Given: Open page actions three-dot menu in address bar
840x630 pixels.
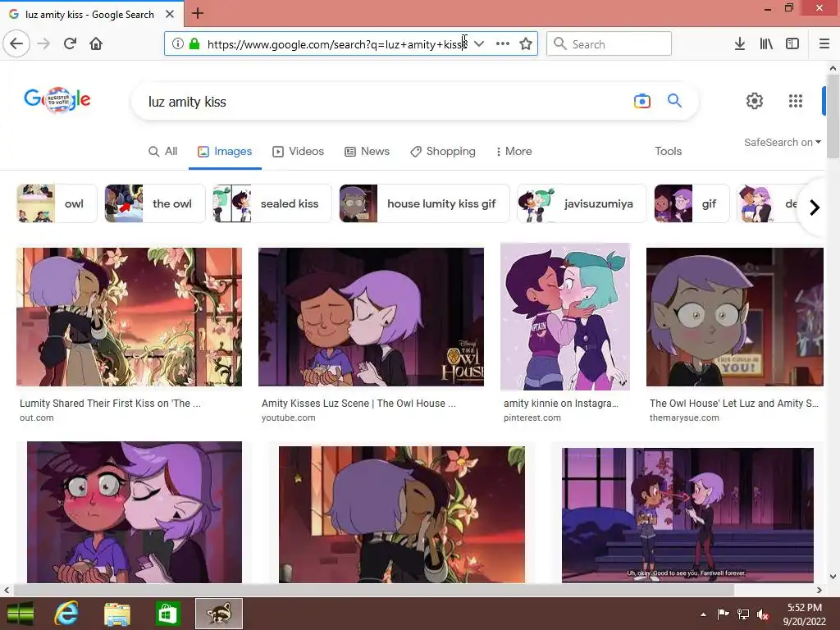Looking at the screenshot, I should [x=503, y=43].
